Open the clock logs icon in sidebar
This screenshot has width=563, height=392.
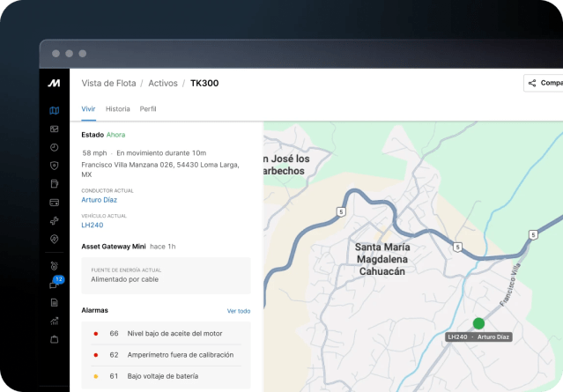pos(55,147)
